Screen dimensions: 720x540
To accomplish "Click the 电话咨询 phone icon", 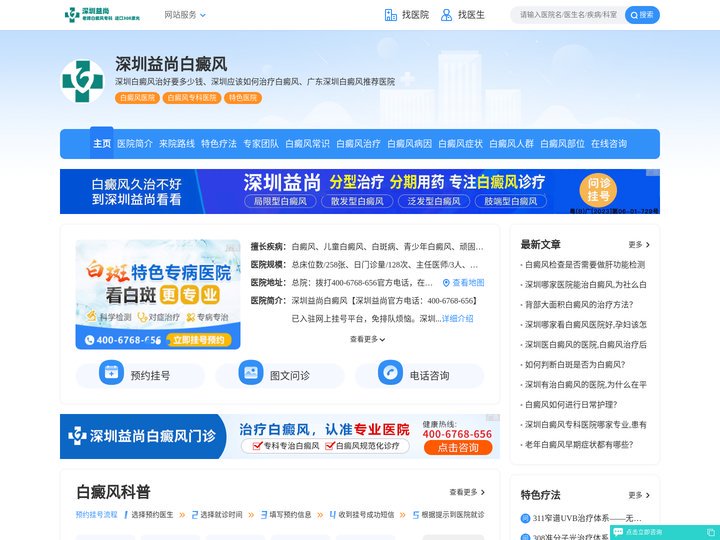I will tap(390, 372).
